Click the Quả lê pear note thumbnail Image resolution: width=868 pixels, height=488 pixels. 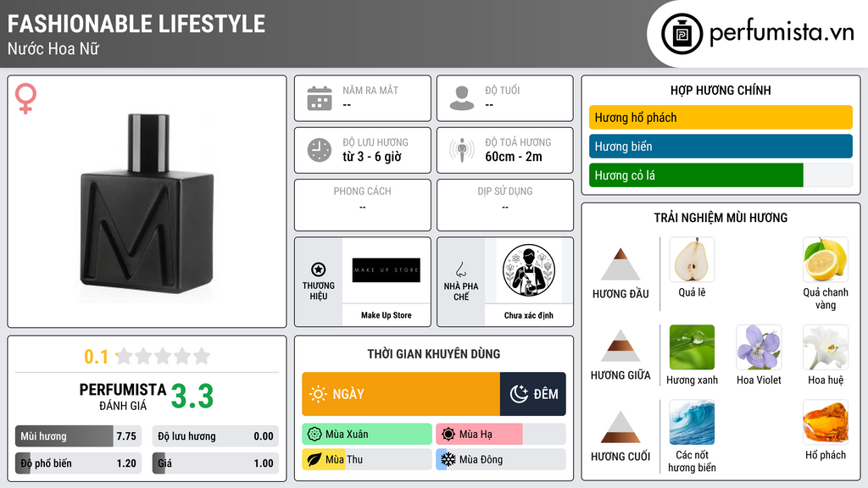click(x=692, y=259)
